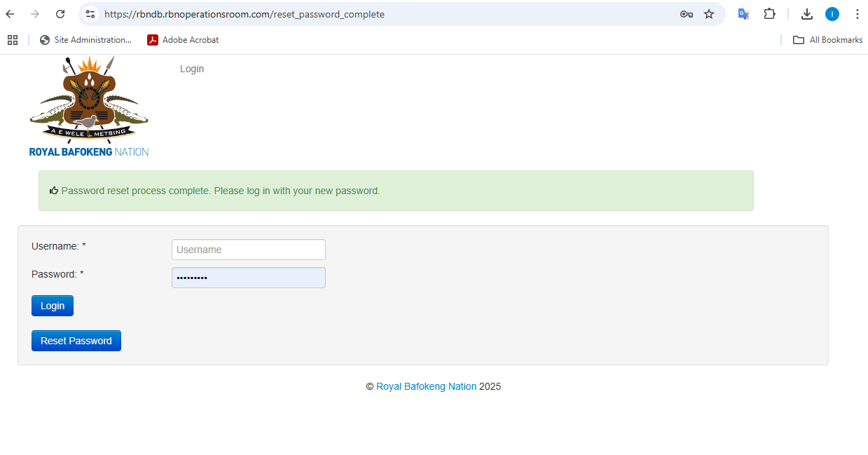Reload the page with refresh icon
The height and width of the screenshot is (455, 868).
[x=60, y=14]
